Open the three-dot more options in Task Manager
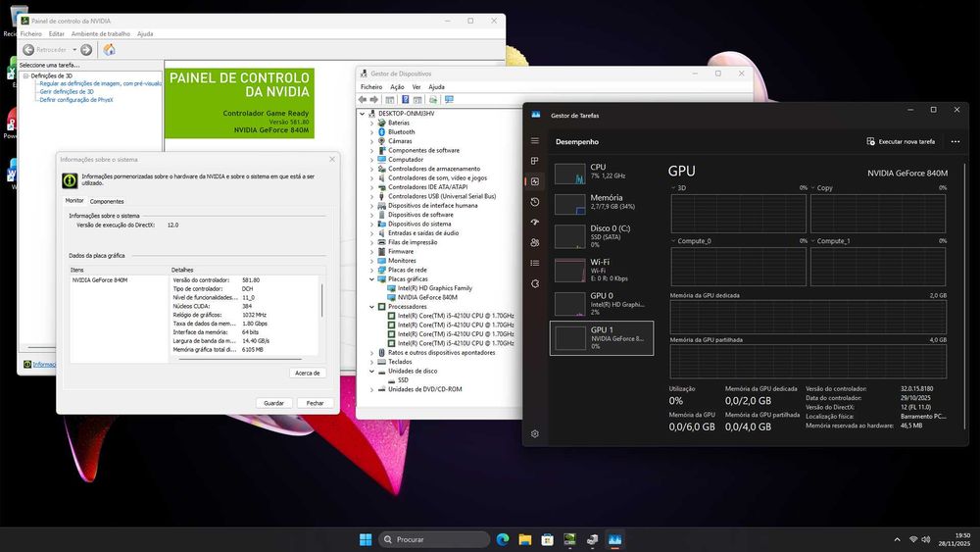Screen dimensions: 980x552 tap(955, 142)
